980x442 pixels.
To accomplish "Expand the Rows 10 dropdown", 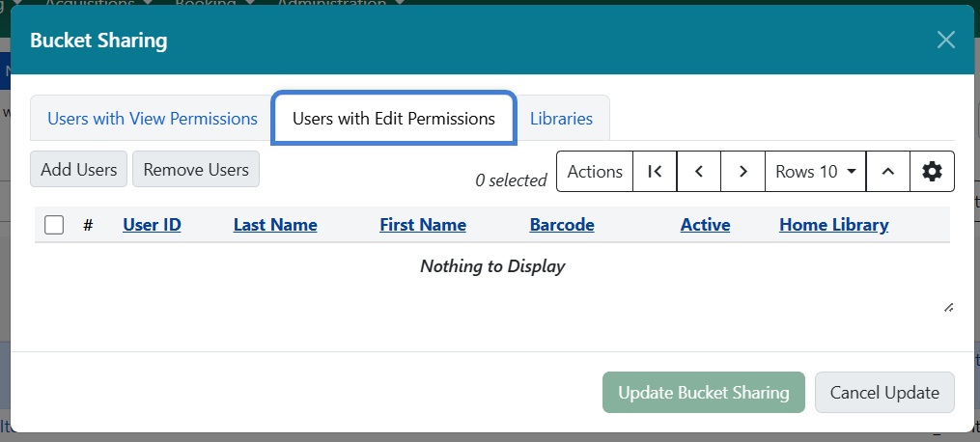I will pyautogui.click(x=815, y=171).
